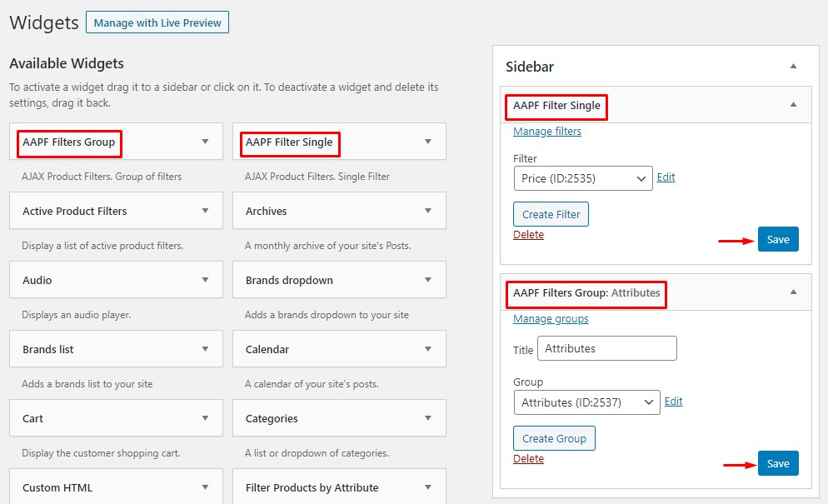The width and height of the screenshot is (828, 504).
Task: Delete the AAPF Filters Group widget
Action: (529, 458)
